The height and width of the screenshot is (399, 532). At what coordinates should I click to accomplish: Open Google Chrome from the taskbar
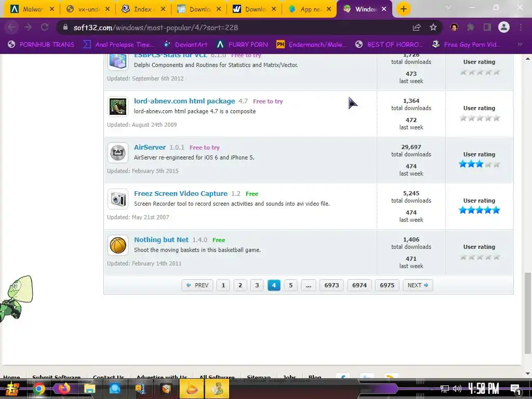(38, 389)
